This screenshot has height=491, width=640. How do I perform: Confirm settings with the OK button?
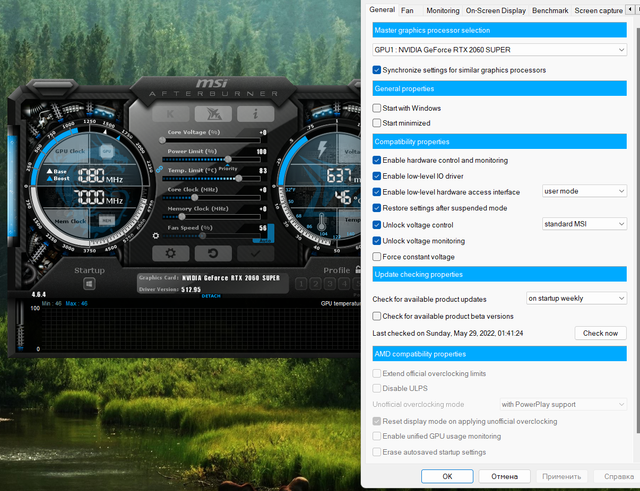(447, 476)
